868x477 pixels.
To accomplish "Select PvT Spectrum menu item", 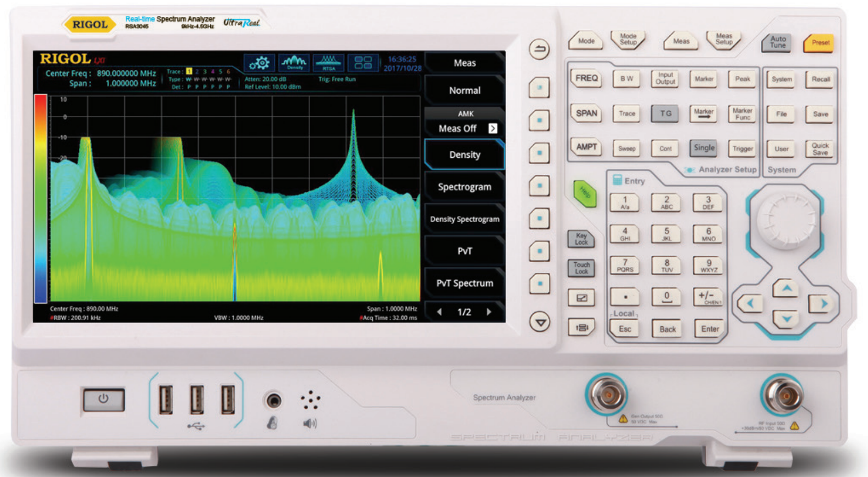I will [x=464, y=283].
